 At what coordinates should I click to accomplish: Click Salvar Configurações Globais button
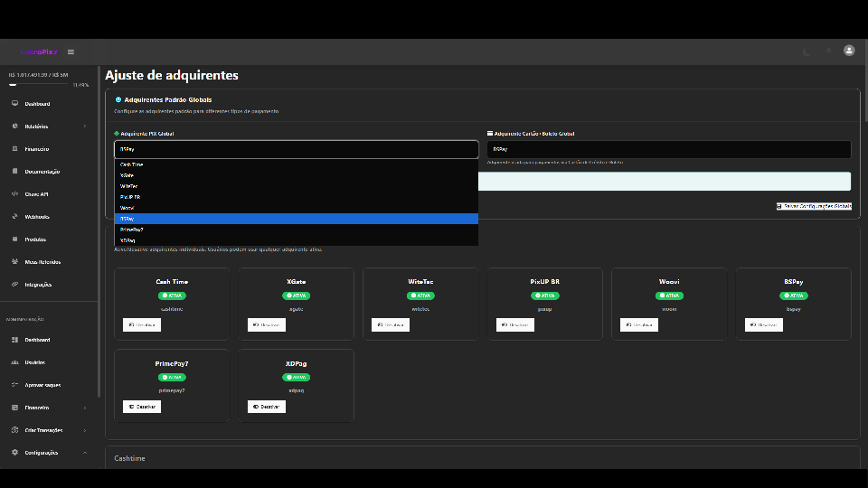814,206
